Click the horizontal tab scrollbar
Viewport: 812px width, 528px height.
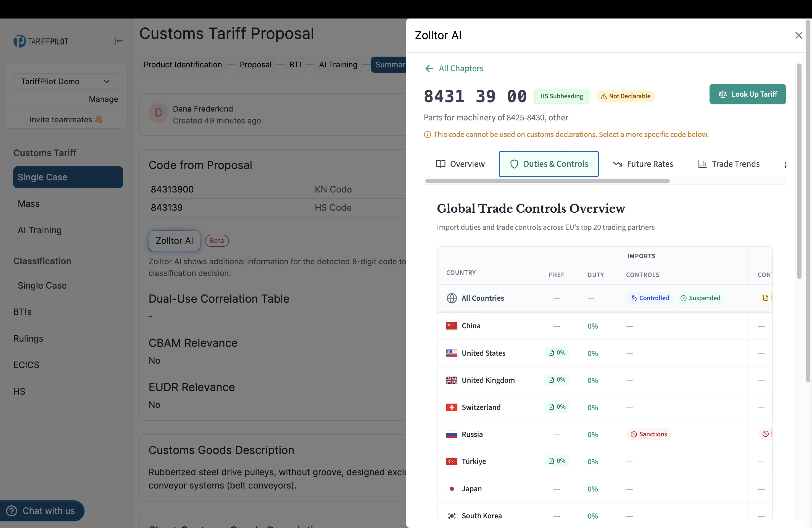tap(547, 181)
